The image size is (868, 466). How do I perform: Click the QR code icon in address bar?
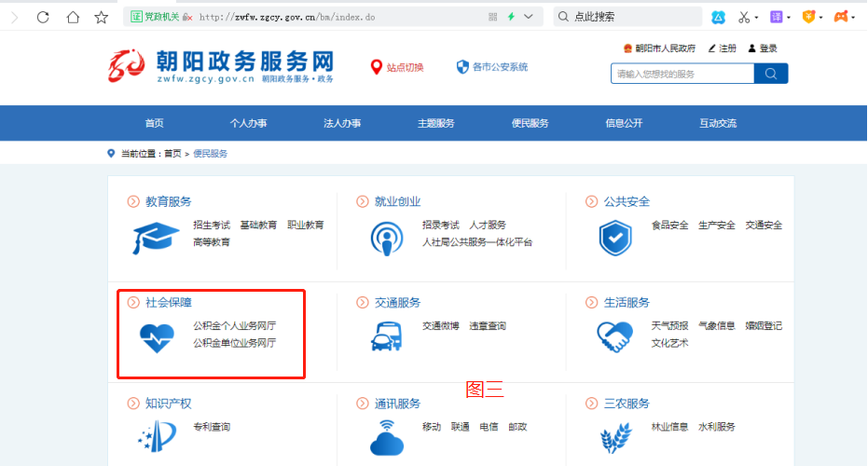pos(492,17)
